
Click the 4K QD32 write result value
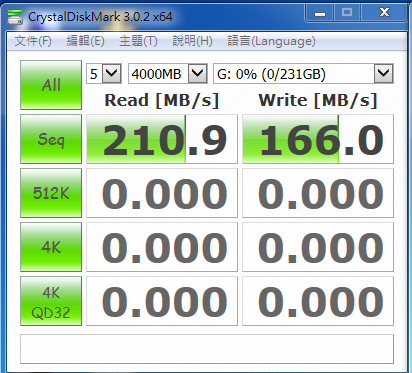(318, 301)
